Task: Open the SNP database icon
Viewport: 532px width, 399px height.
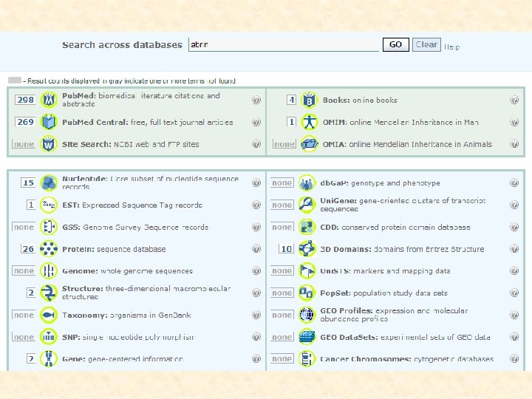Action: [x=49, y=337]
